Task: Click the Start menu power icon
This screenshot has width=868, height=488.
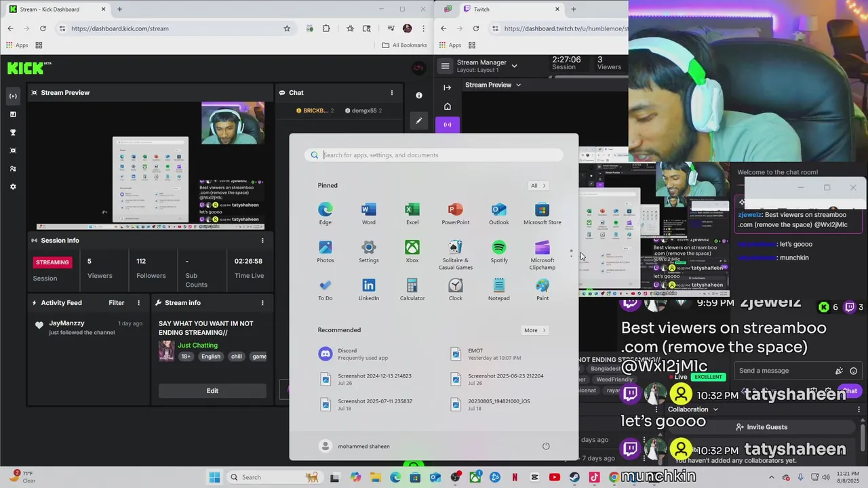Action: (x=546, y=446)
